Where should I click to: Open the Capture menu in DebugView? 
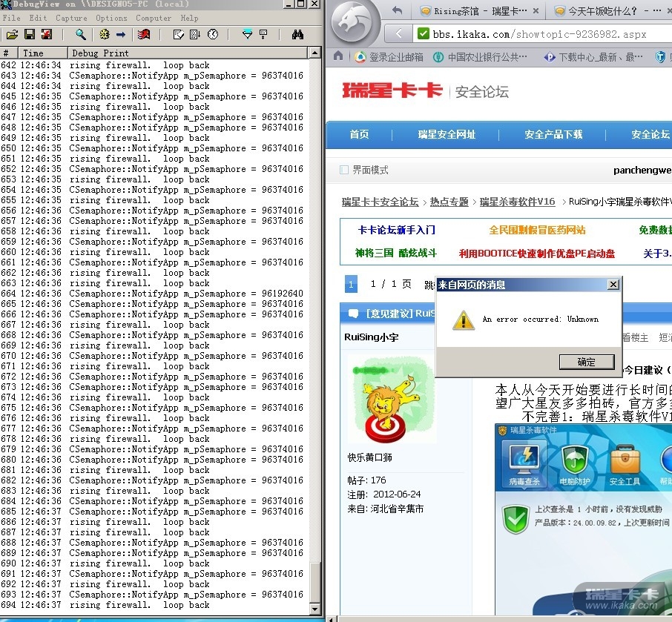71,18
